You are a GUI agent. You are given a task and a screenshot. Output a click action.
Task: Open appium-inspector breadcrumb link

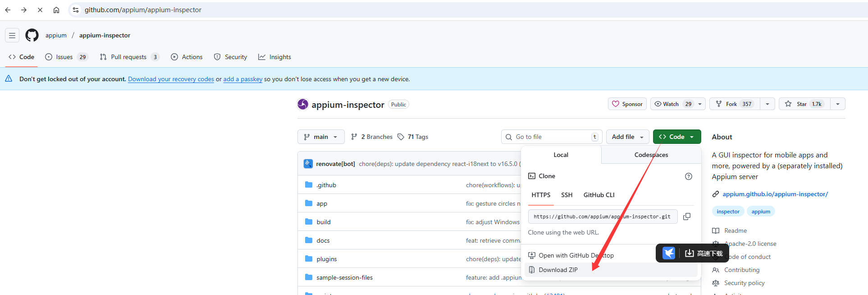[105, 35]
